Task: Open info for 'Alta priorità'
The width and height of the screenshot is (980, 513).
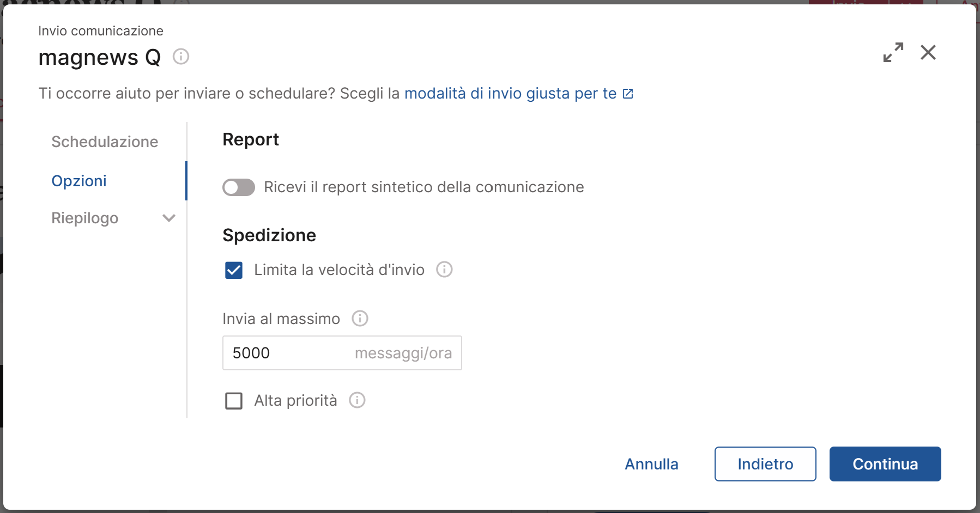Action: click(x=357, y=400)
